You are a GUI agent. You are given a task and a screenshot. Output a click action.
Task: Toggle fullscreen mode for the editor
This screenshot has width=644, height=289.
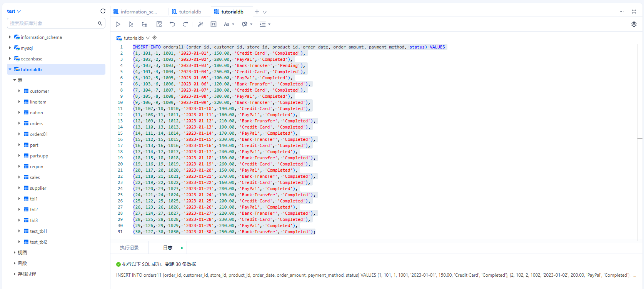coord(634,12)
